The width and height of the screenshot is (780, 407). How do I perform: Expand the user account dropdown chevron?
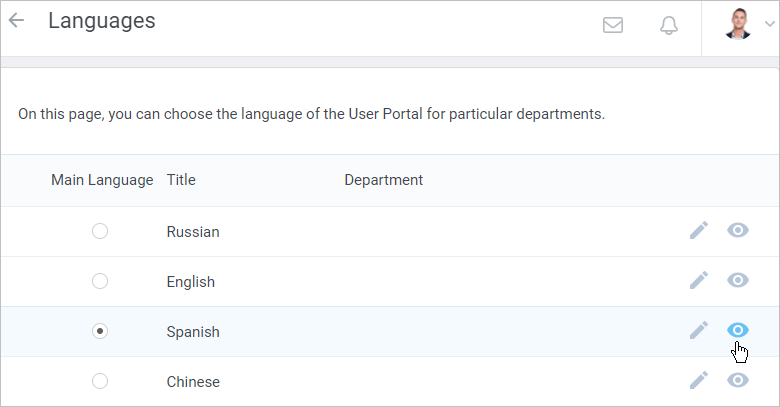[766, 26]
